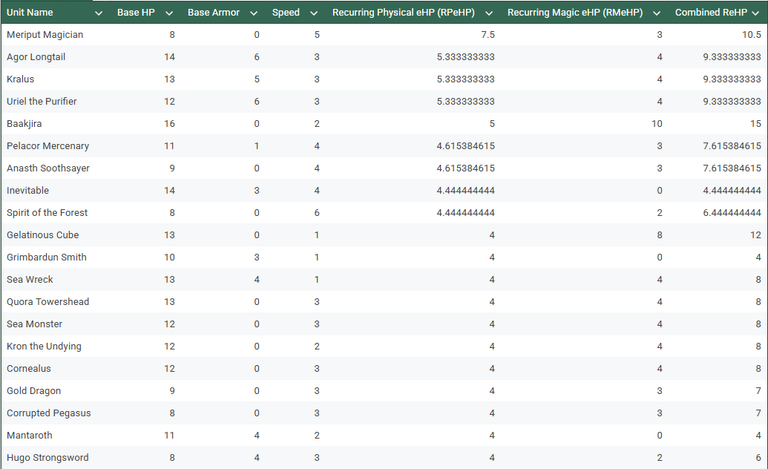This screenshot has height=469, width=768.
Task: Select the Recurring Physical eHP (RPeHP) header text
Action: coord(403,13)
